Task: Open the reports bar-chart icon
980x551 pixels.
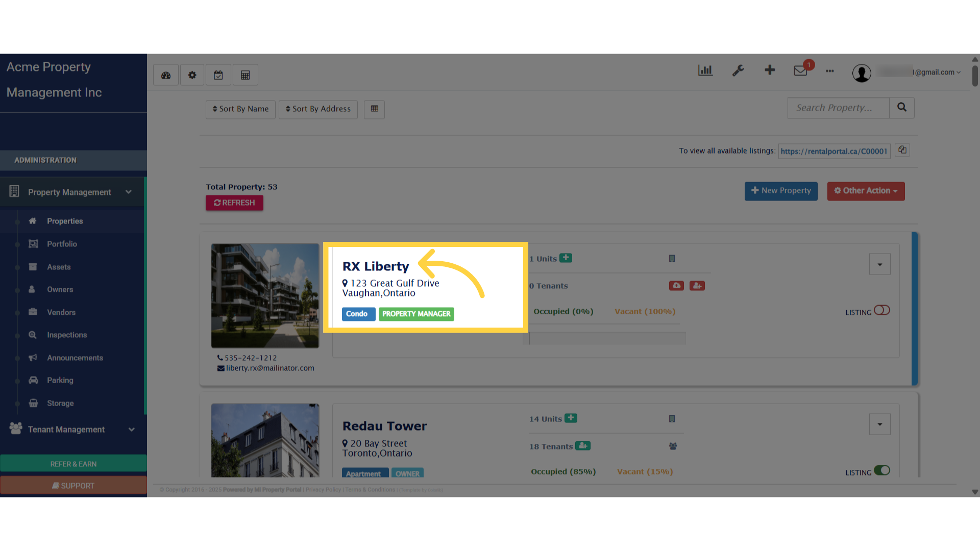Action: tap(705, 70)
